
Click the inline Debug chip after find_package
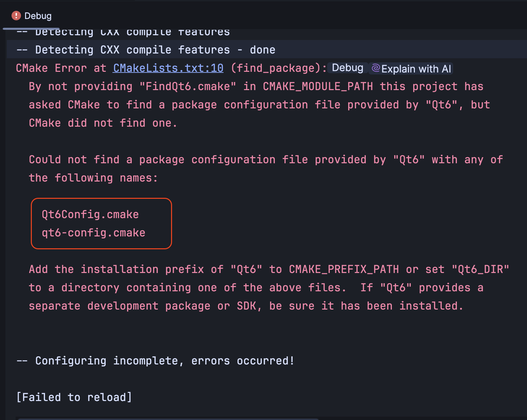(347, 68)
